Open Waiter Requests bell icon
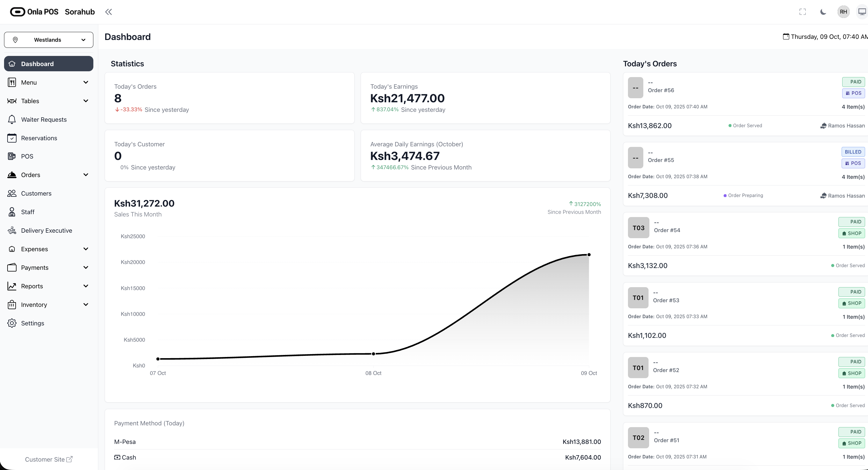Viewport: 868px width, 470px height. [12, 119]
